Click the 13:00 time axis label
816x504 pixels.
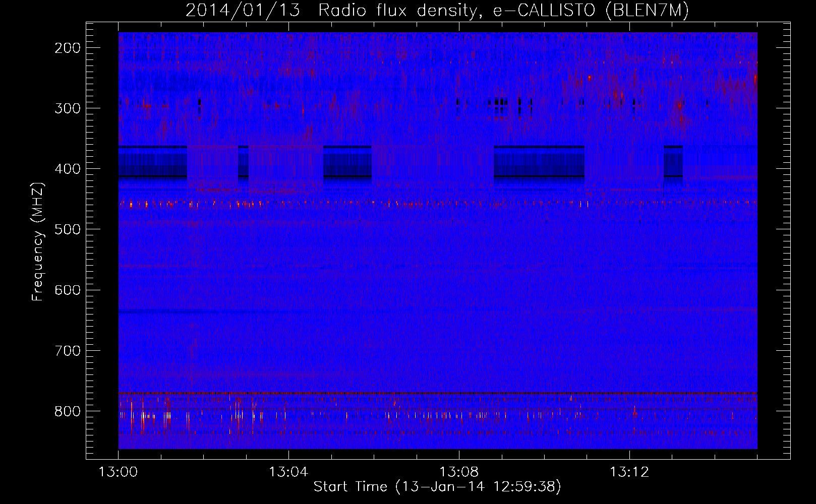[118, 472]
